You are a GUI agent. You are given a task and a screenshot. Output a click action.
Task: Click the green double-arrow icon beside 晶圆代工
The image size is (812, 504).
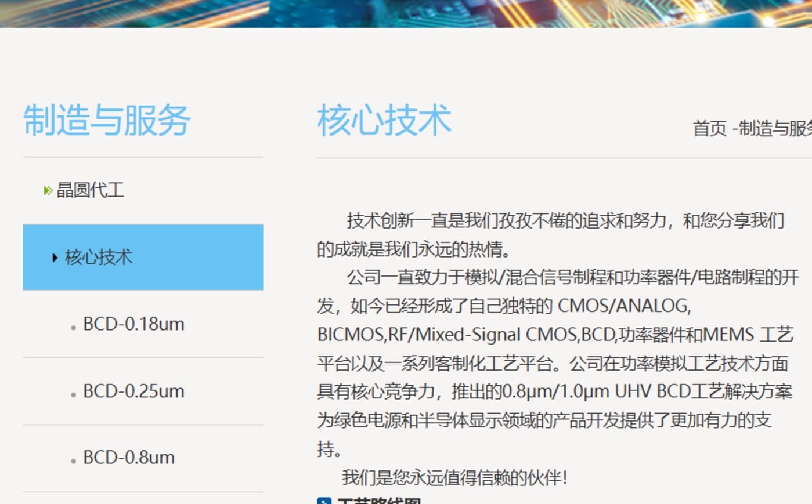click(x=48, y=190)
